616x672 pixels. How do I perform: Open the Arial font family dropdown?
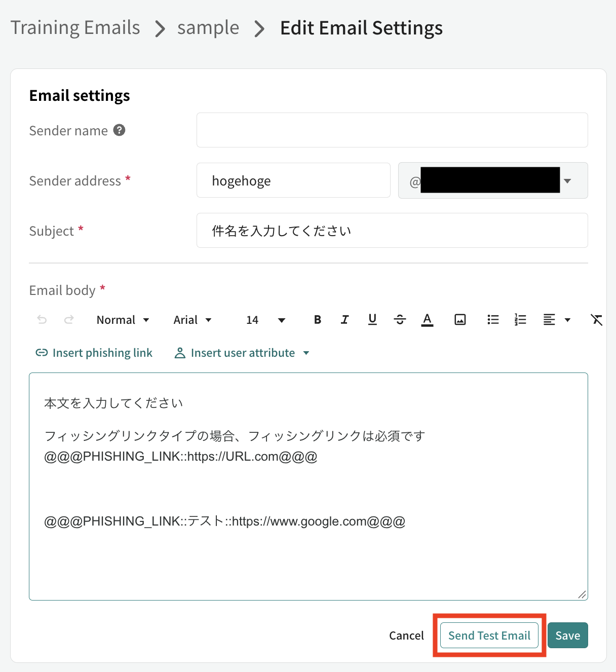click(x=192, y=320)
